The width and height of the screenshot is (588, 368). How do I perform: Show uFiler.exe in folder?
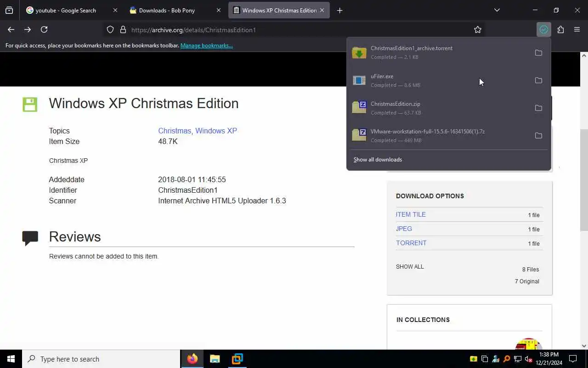tap(538, 80)
